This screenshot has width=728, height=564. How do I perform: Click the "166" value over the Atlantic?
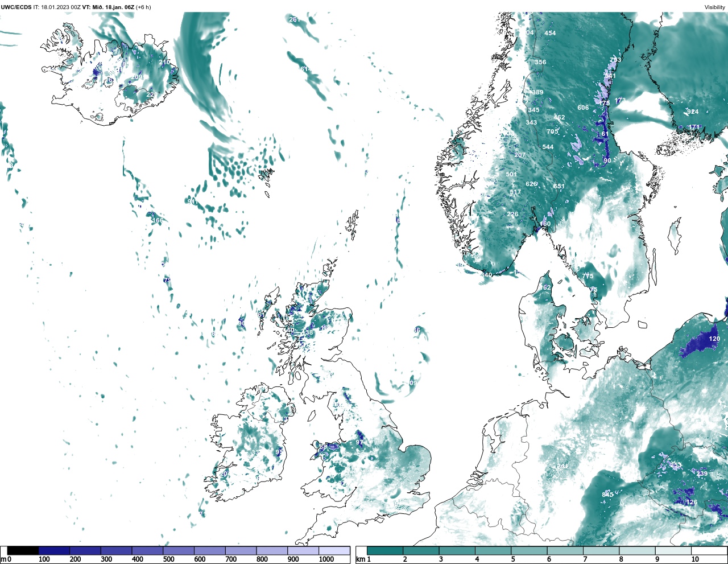pyautogui.click(x=158, y=220)
